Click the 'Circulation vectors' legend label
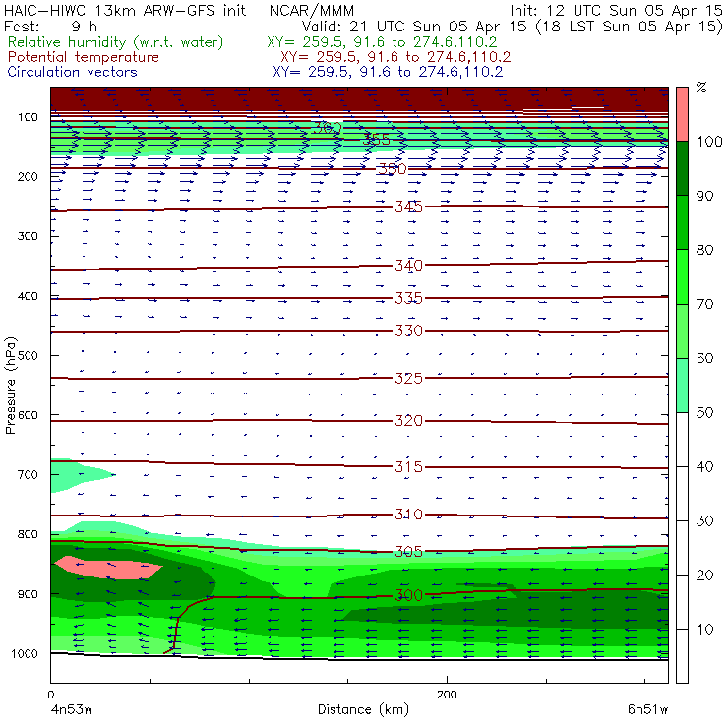This screenshot has width=728, height=728. click(x=72, y=72)
